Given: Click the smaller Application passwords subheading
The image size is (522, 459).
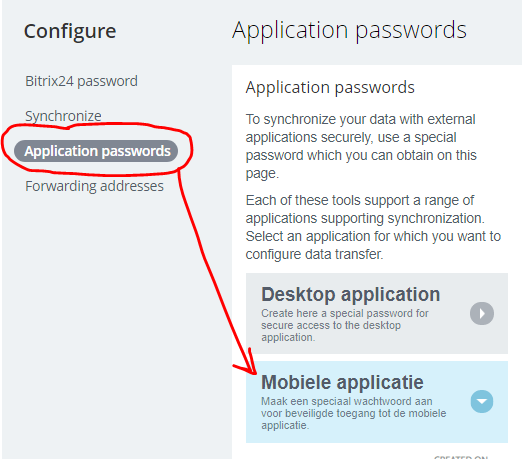Looking at the screenshot, I should 330,88.
